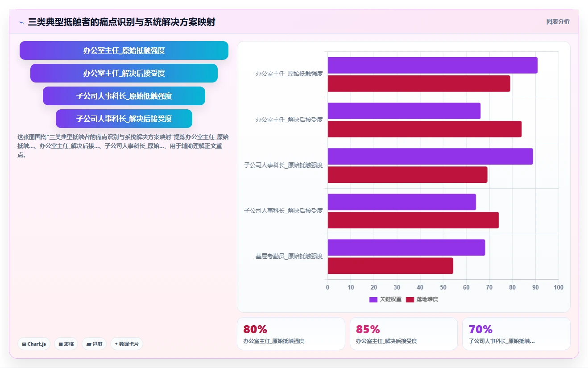Select the 办公室主任_解决后接受度 funnel bar
The height and width of the screenshot is (368, 588).
pyautogui.click(x=124, y=73)
